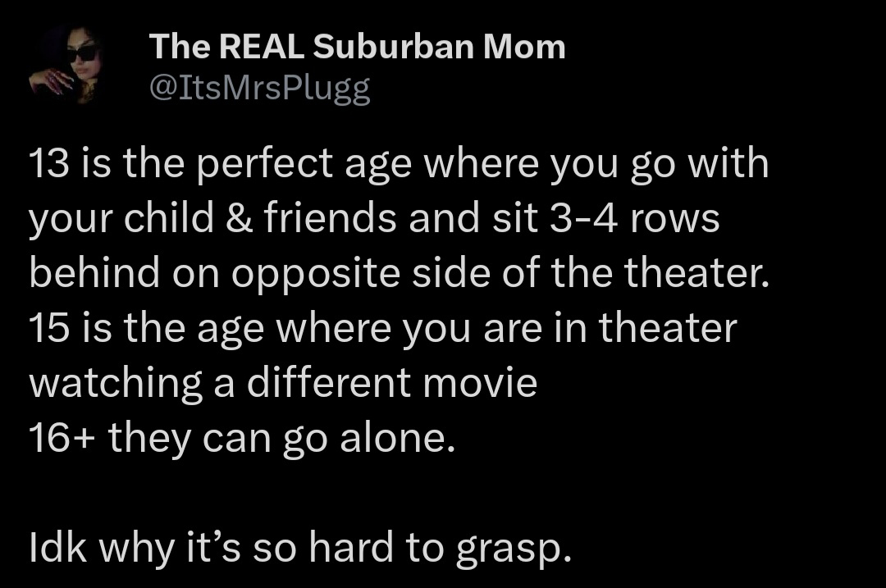Open The REAL Suburban Mom profile name
886x588 pixels.
point(357,48)
